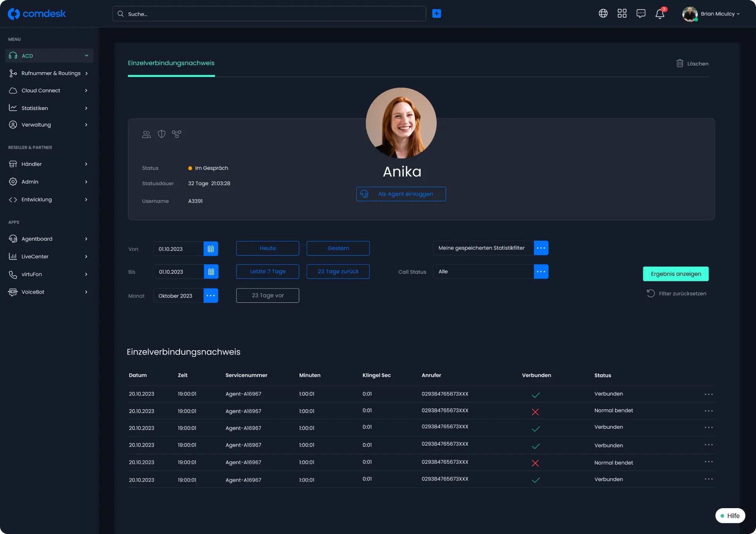This screenshot has width=756, height=534.
Task: Open the Hilfe help button
Action: [730, 516]
